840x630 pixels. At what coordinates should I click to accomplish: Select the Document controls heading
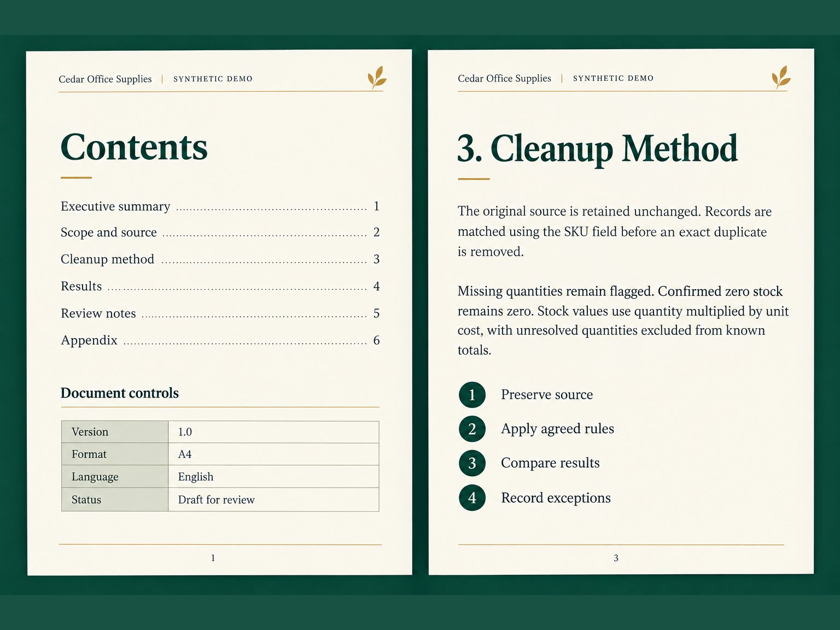[x=120, y=393]
